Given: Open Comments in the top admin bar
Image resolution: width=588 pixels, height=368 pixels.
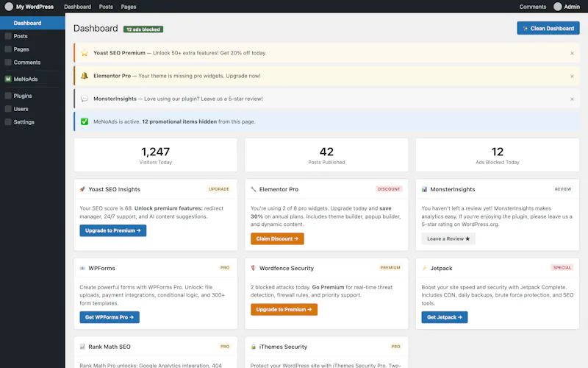Looking at the screenshot, I should [x=532, y=7].
